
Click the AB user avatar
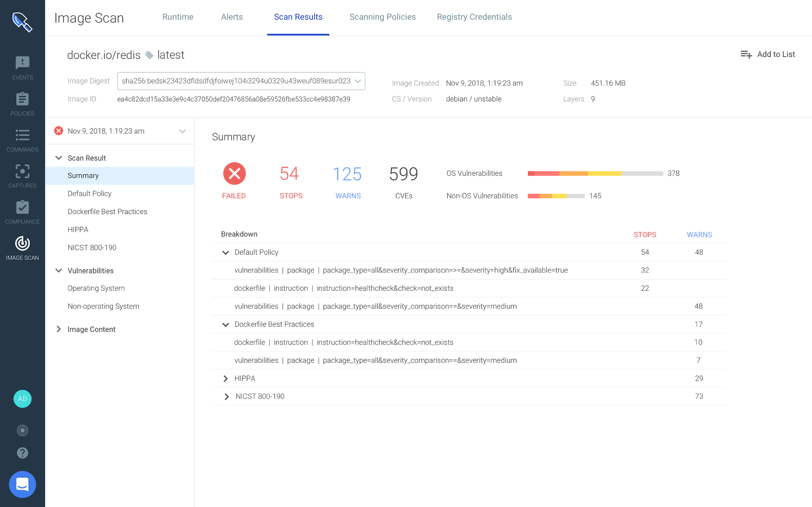(22, 399)
